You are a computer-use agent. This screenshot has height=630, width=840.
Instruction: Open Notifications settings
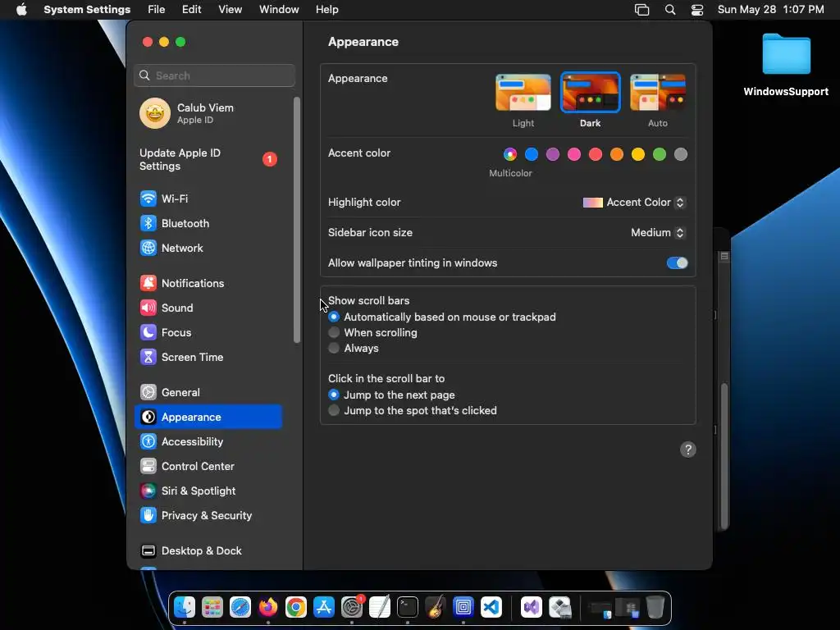pos(208,283)
